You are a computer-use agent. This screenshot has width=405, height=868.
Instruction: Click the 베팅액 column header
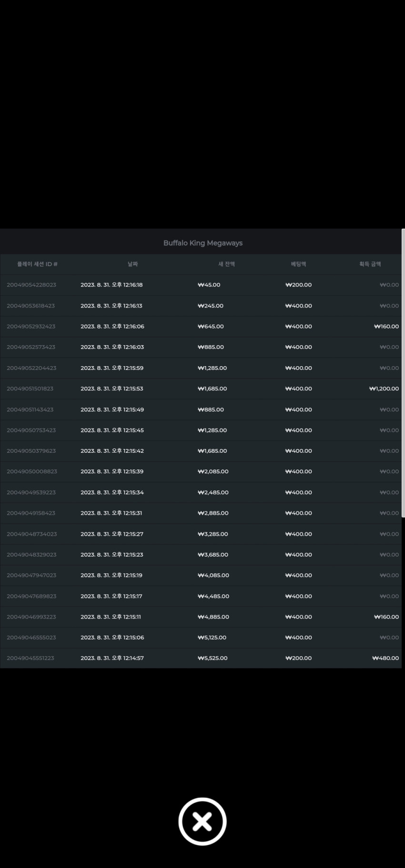(x=298, y=264)
